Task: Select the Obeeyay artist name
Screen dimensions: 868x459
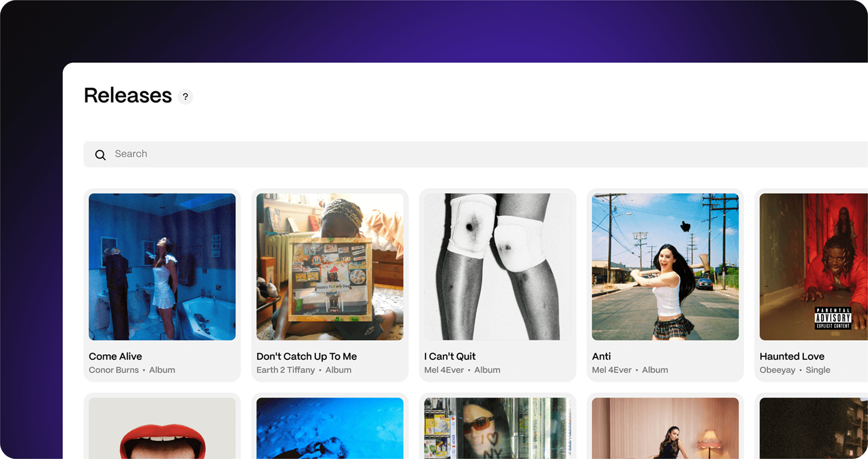Action: (777, 370)
